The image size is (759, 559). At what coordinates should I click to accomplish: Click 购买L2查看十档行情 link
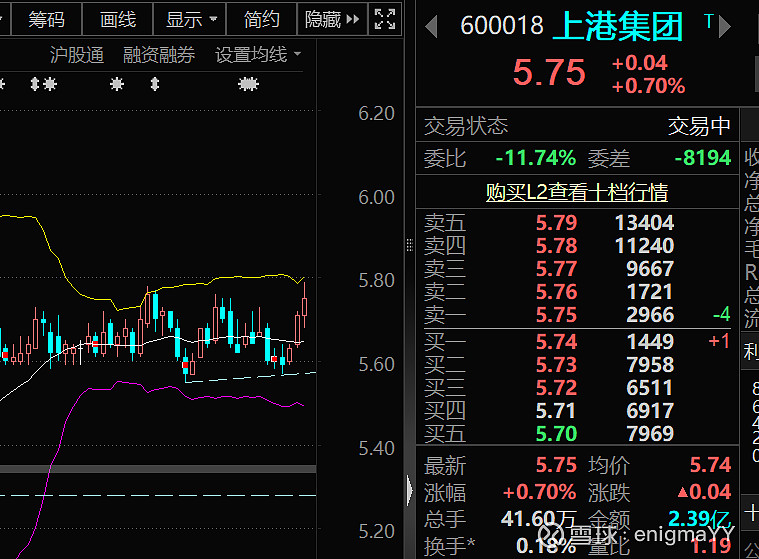click(577, 192)
